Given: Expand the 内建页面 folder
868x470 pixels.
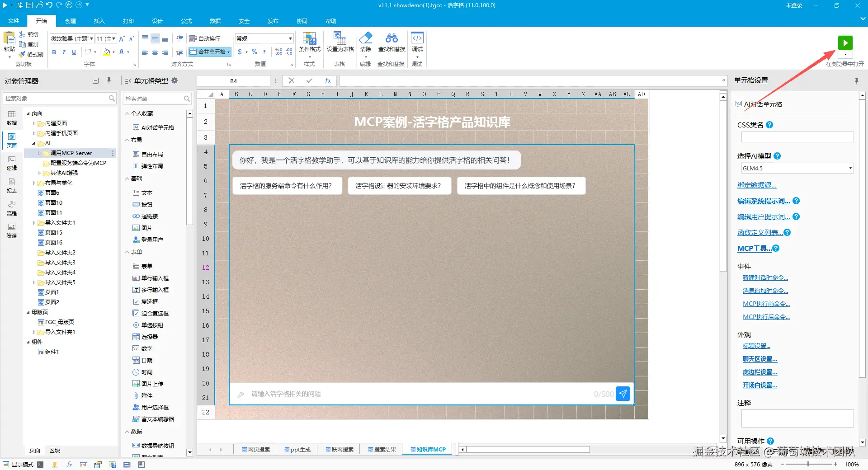Looking at the screenshot, I should point(34,123).
